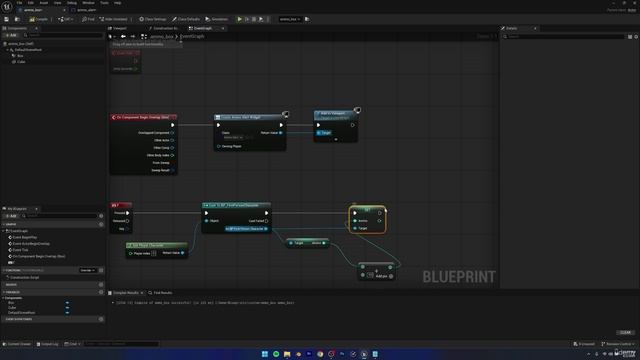Open Class Settings

point(153,19)
